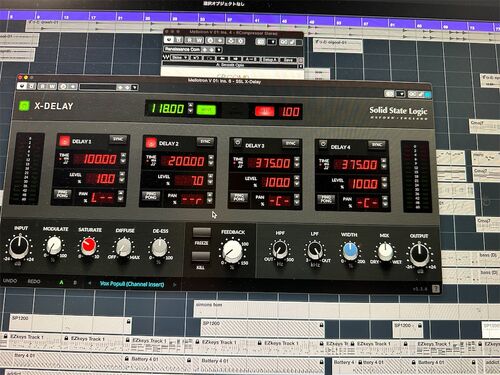The width and height of the screenshot is (500, 375).
Task: Click Delay 3 TIME stepper arrows
Action: [x=297, y=162]
